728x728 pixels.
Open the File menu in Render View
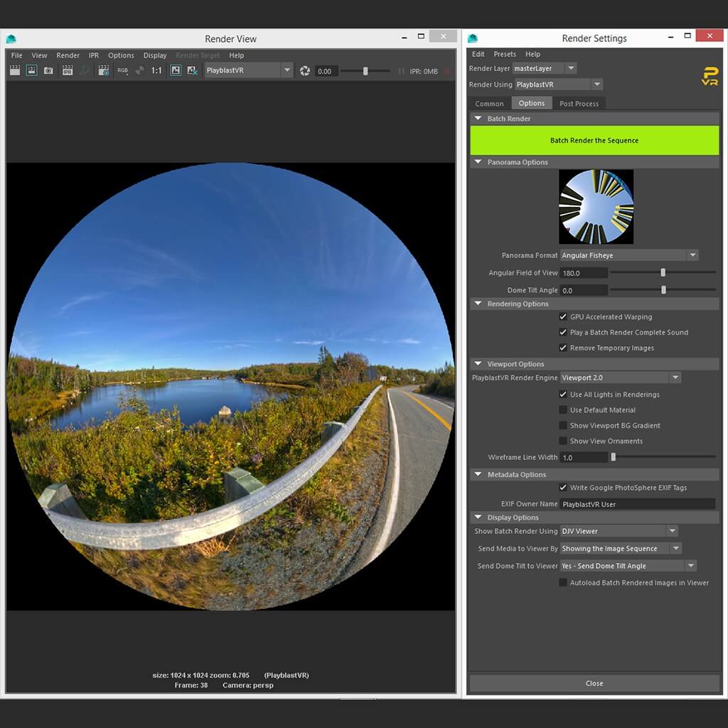tap(17, 55)
